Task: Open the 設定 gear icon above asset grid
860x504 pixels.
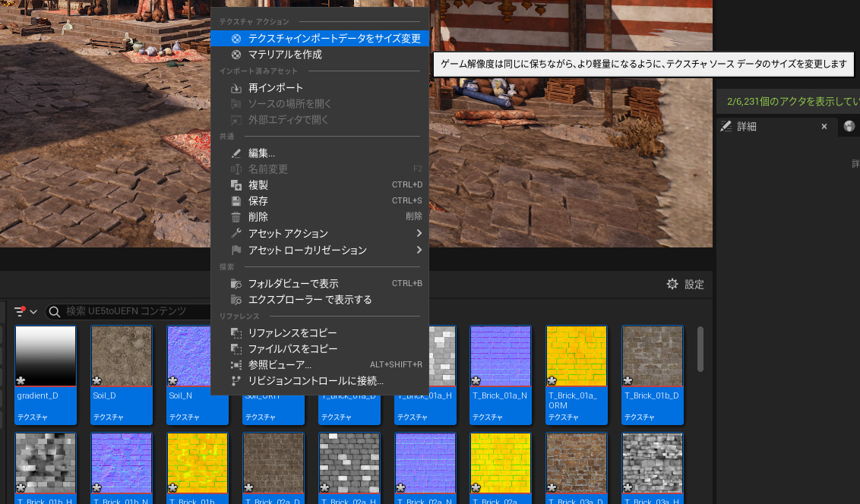Action: pos(672,284)
